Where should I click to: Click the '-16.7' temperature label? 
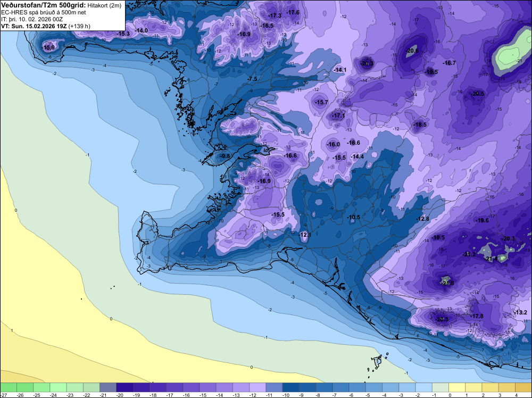(x=450, y=63)
